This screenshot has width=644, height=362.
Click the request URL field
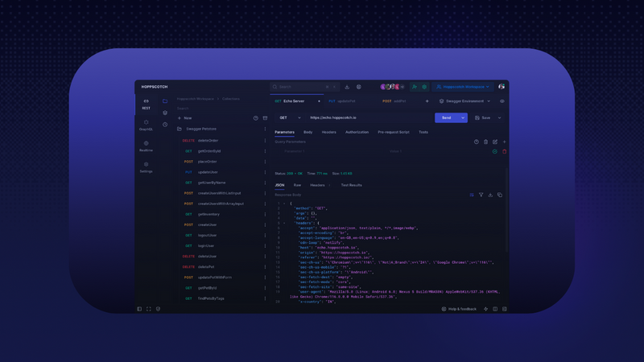[x=369, y=117]
